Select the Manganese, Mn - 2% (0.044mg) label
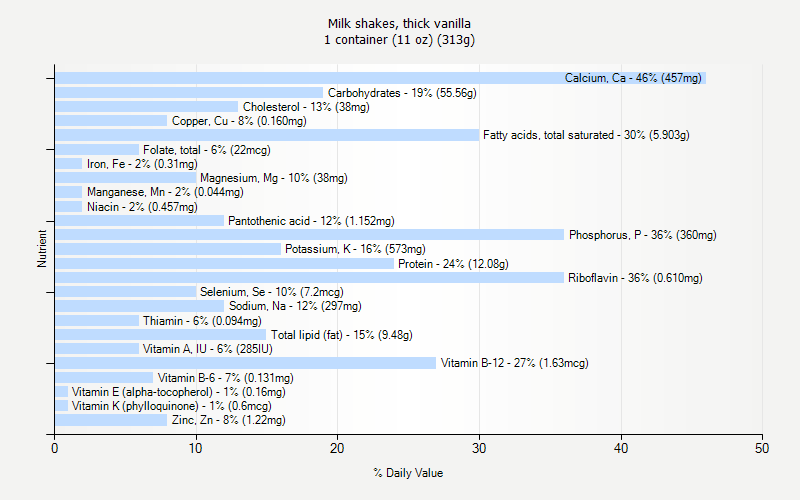800x500 pixels. tap(165, 192)
